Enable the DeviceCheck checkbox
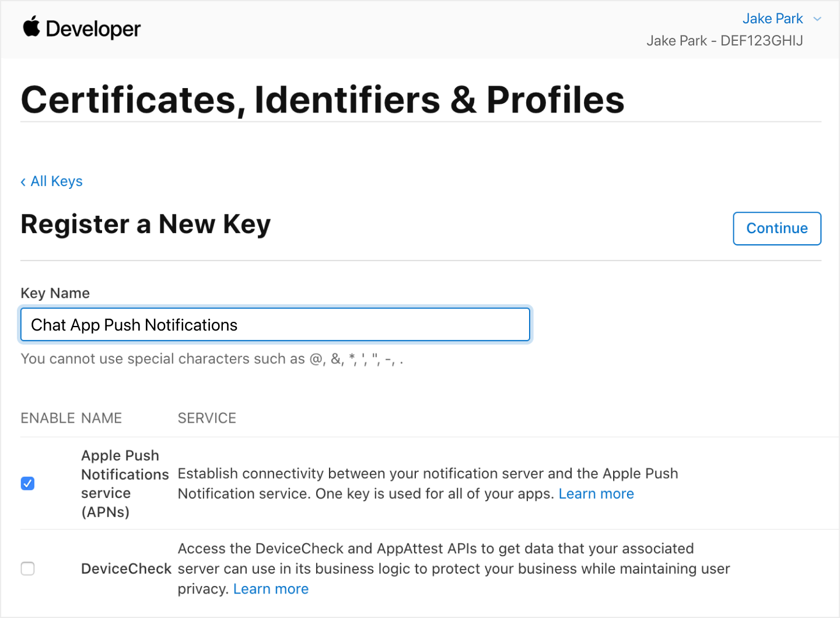Image resolution: width=840 pixels, height=618 pixels. tap(27, 568)
